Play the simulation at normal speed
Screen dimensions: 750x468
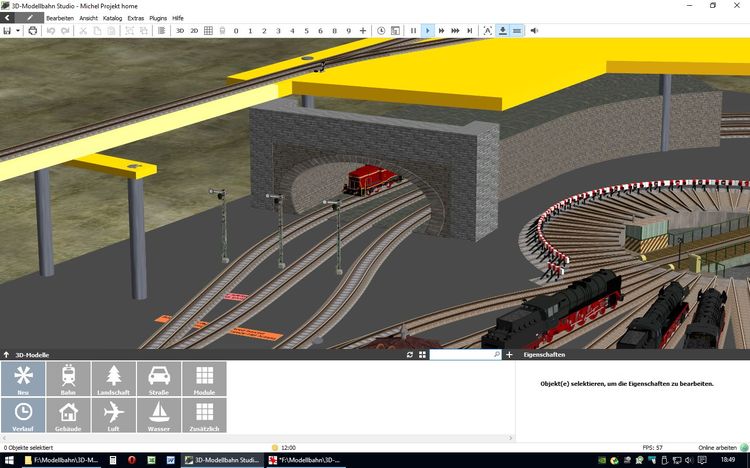(x=428, y=31)
